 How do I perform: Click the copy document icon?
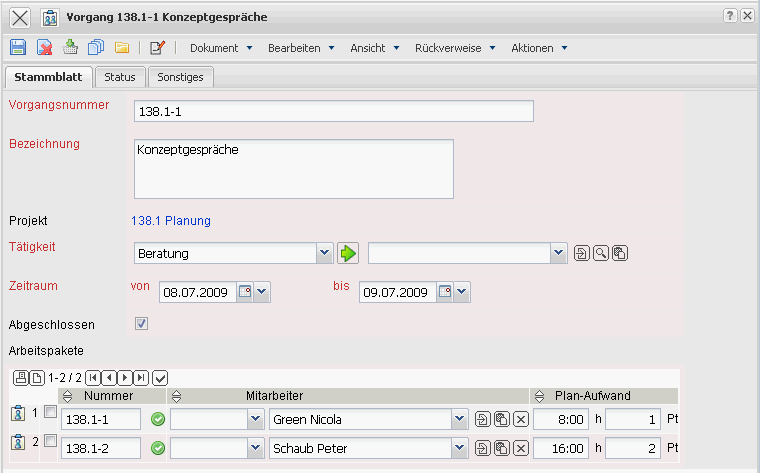(x=96, y=47)
